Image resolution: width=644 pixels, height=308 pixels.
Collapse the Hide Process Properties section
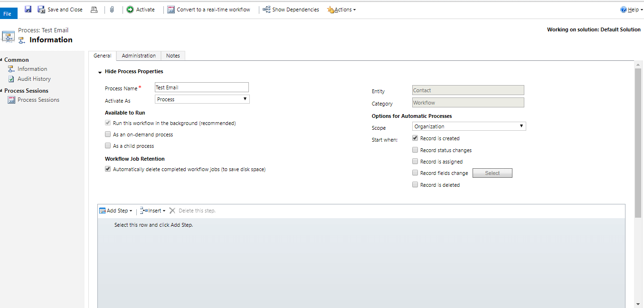(100, 72)
